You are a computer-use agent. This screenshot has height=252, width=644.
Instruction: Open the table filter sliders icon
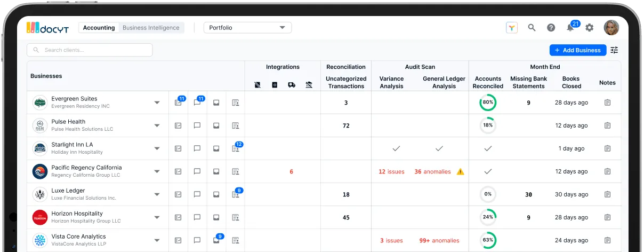(x=614, y=50)
